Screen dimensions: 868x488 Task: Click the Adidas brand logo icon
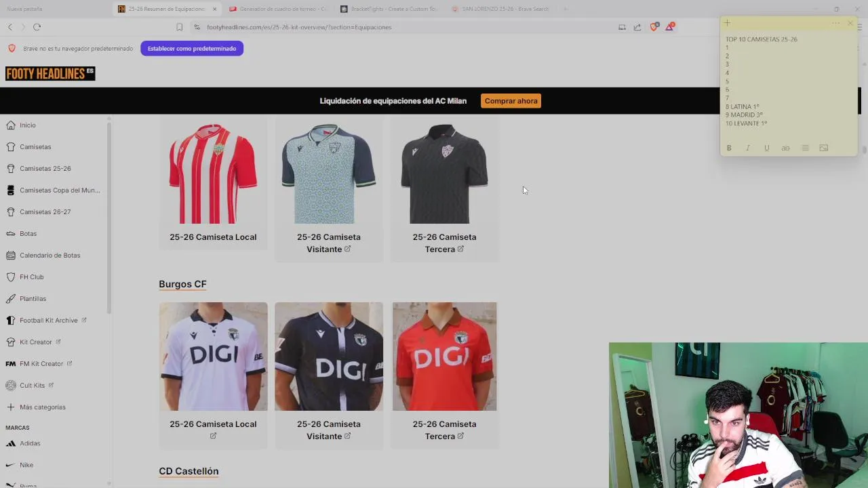pos(10,443)
